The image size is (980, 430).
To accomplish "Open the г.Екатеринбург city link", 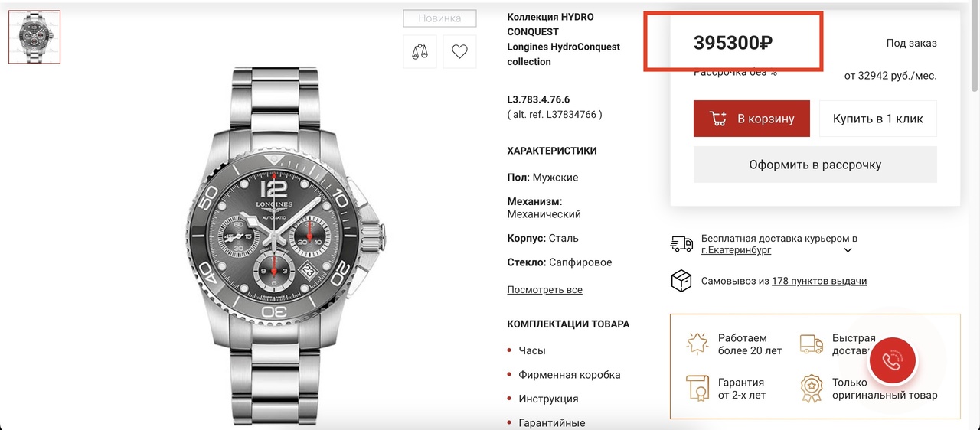I will (736, 250).
